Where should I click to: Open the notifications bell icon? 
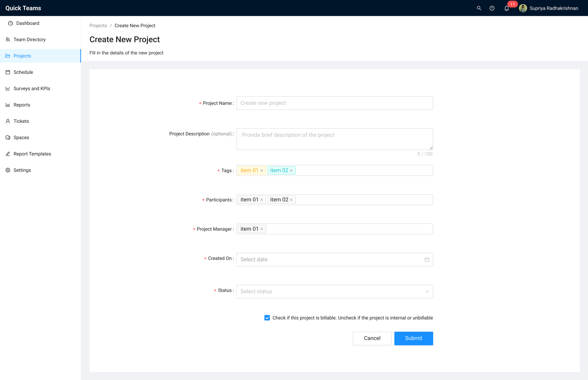pyautogui.click(x=506, y=8)
